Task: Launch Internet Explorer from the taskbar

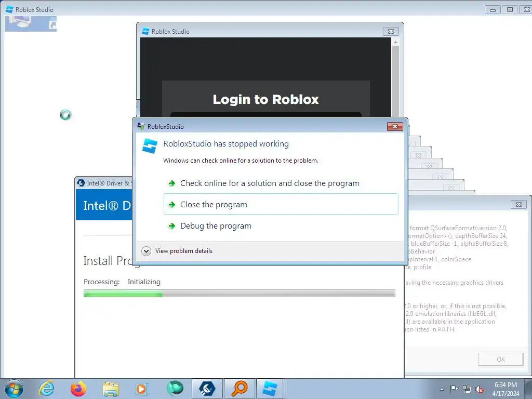Action: pyautogui.click(x=46, y=389)
